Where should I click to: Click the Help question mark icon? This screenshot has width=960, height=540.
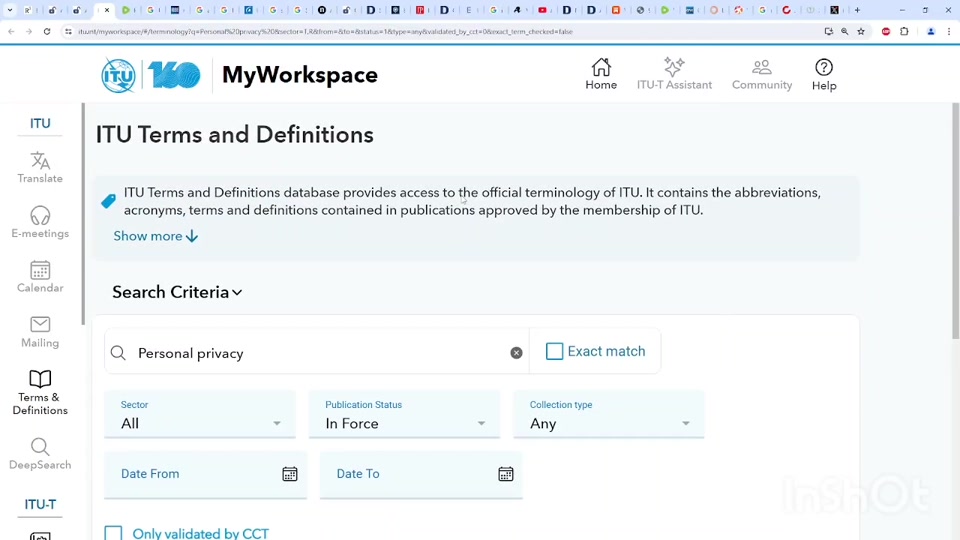(x=824, y=67)
